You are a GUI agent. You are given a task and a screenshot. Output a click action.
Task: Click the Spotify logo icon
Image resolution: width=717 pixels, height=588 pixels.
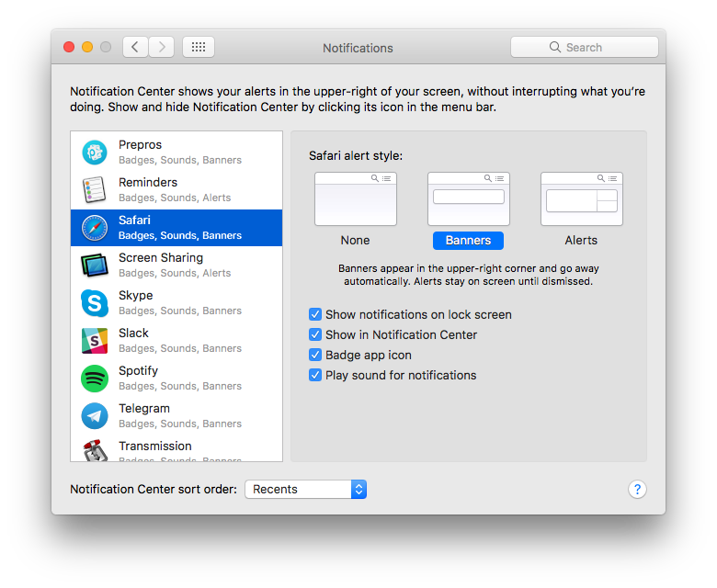coord(95,379)
